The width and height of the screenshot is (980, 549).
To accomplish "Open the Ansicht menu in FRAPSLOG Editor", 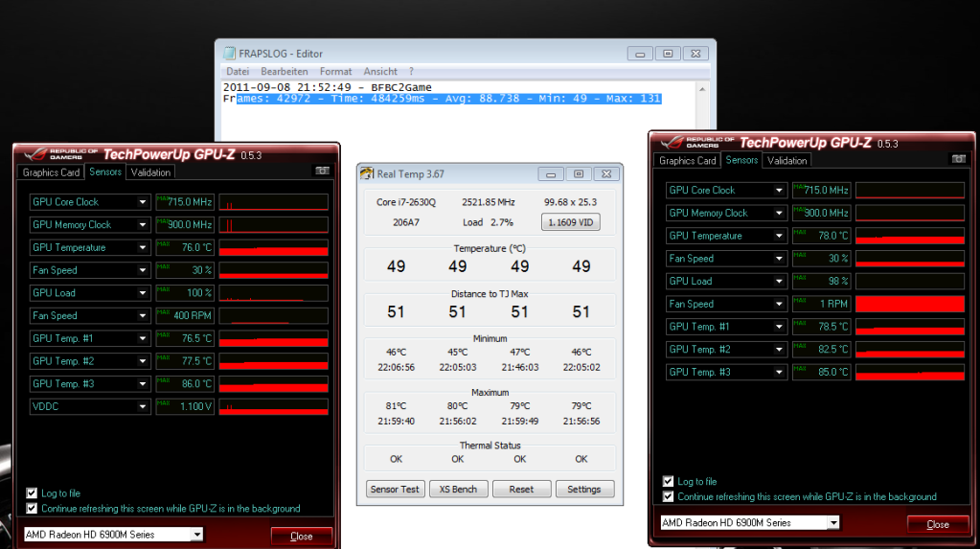I will pyautogui.click(x=380, y=71).
